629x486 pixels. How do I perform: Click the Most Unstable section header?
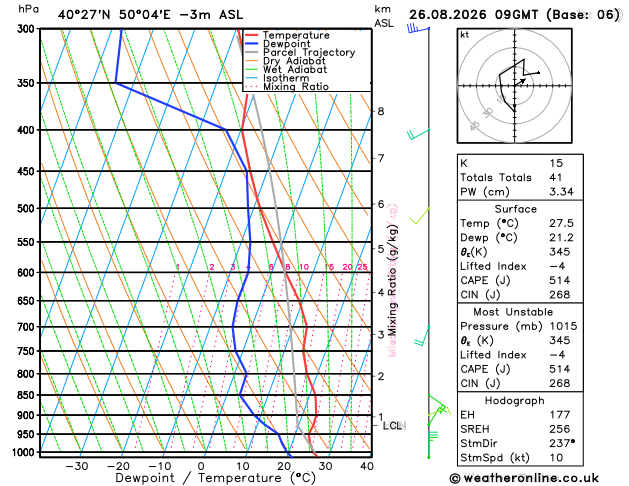[x=513, y=312]
